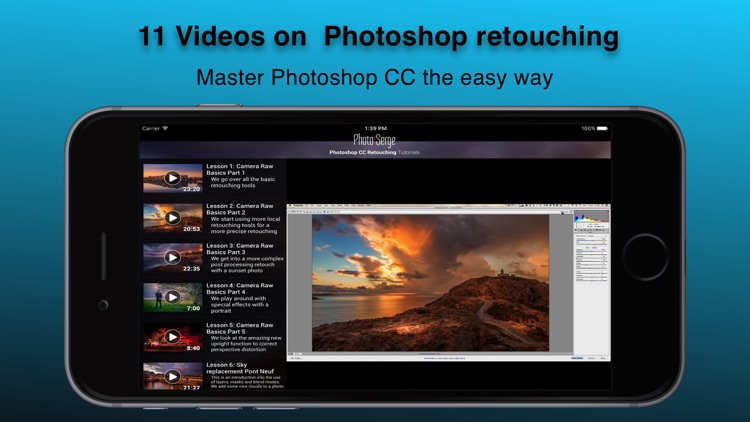This screenshot has height=422, width=750.
Task: Select the 'Lesson 1: Camera Raw Basics Part 1' title
Action: click(x=240, y=169)
